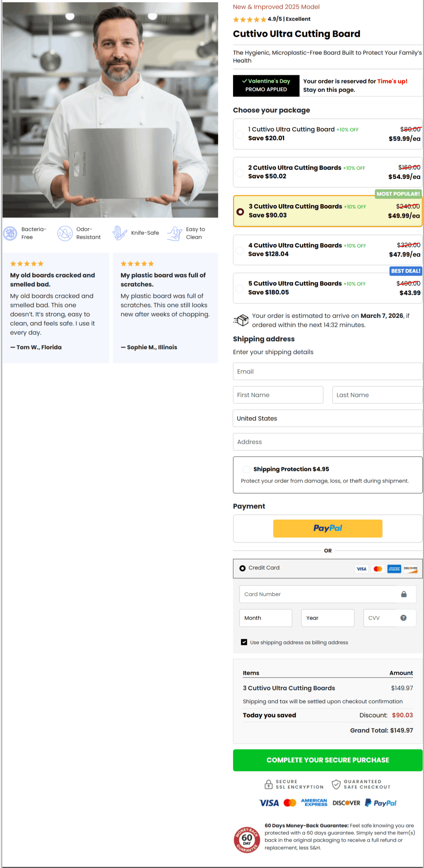The image size is (424, 868).
Task: Select the 5 Cuttivo Ultra Cutting Boards package
Action: pyautogui.click(x=328, y=288)
